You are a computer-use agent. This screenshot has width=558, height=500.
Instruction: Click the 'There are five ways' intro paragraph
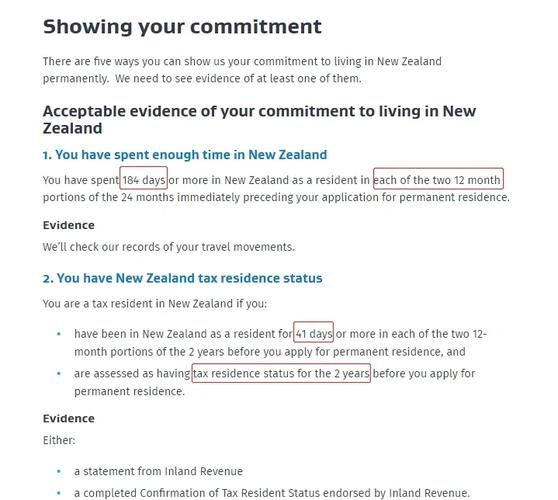tap(242, 70)
